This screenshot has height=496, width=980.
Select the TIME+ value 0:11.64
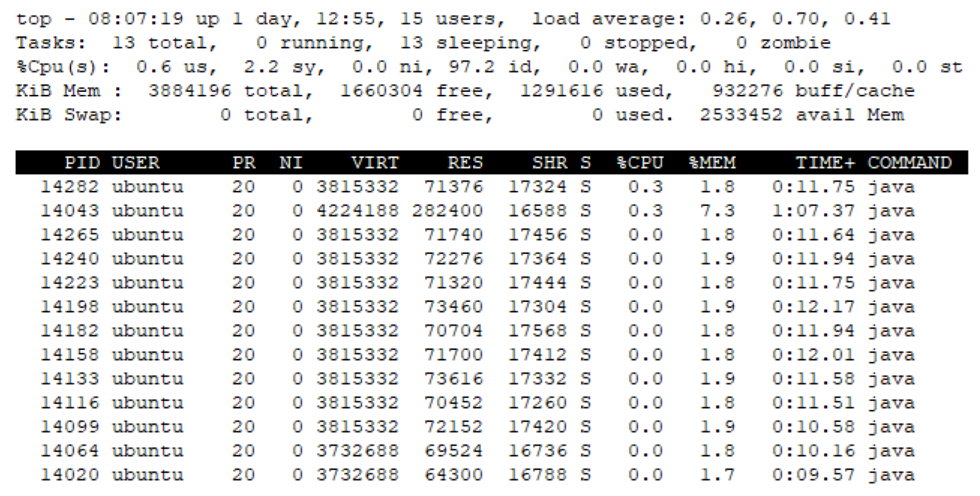pos(813,235)
